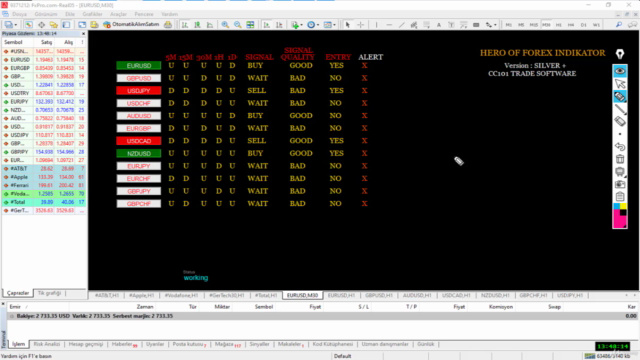Click the undo arrow in drawing panel

point(620,146)
